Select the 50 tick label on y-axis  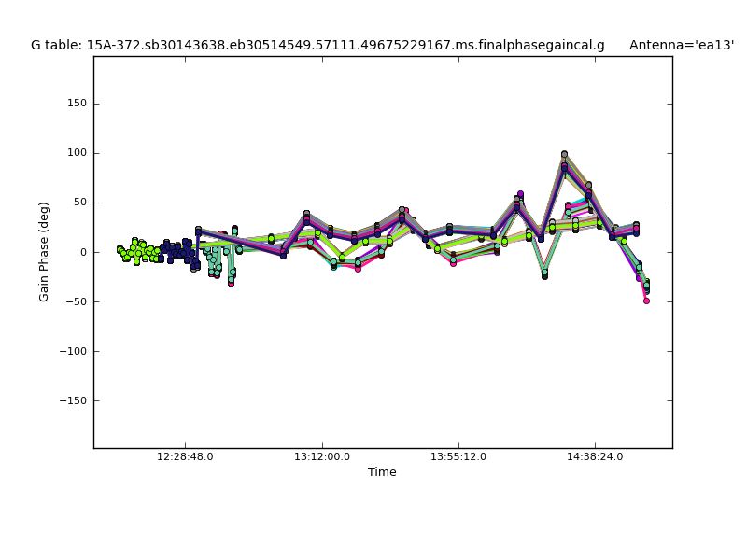pos(79,203)
